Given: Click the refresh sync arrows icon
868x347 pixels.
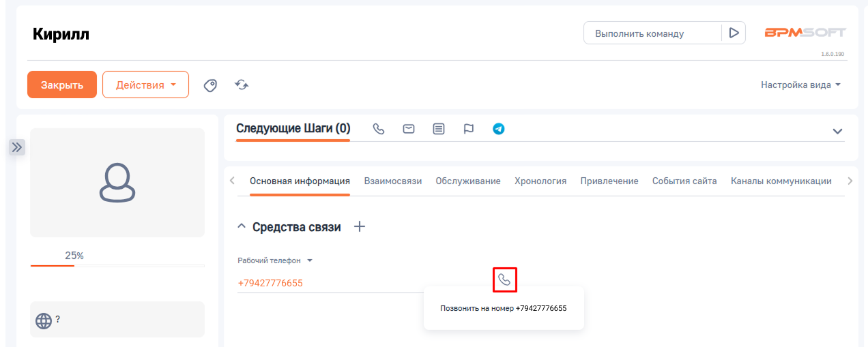Looking at the screenshot, I should 242,85.
